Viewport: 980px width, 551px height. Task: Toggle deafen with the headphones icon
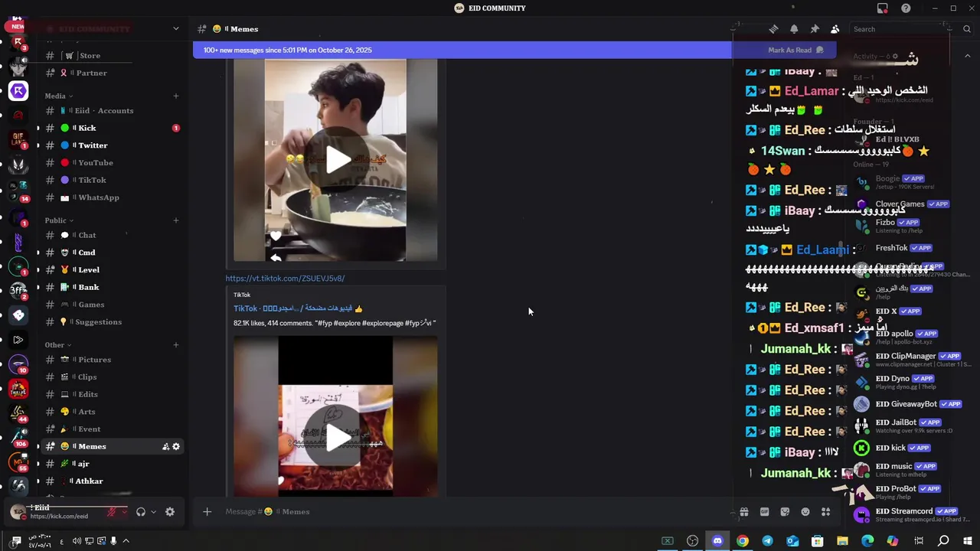pos(140,512)
